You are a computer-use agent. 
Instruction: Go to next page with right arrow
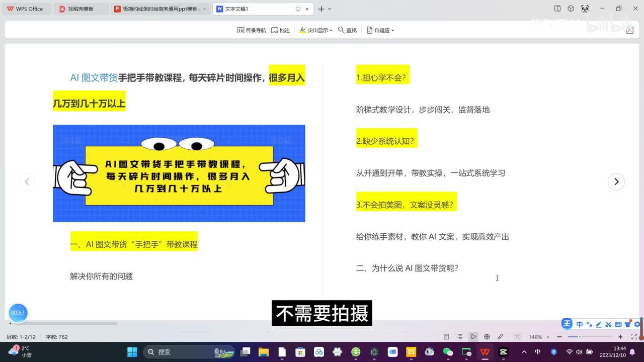coord(616,182)
